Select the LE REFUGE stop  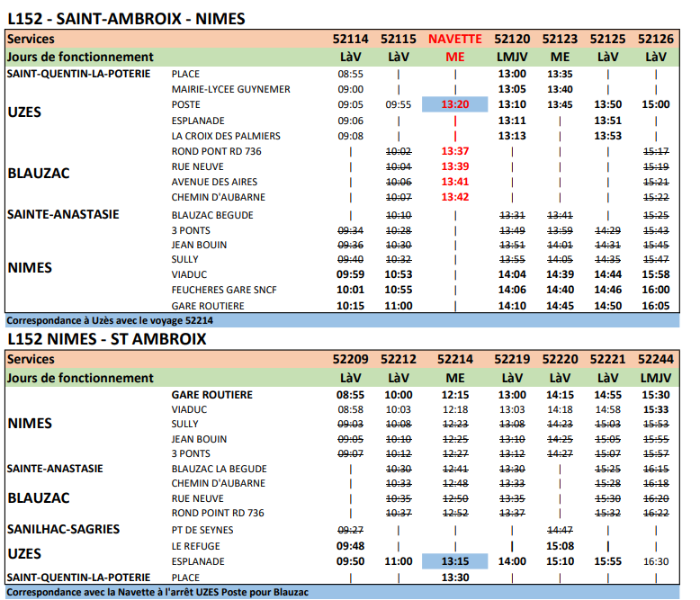(x=196, y=546)
